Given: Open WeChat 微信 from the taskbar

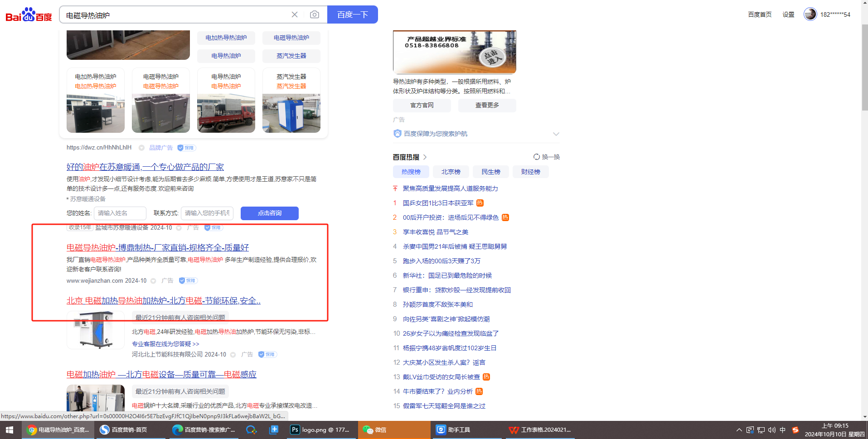Looking at the screenshot, I should (x=394, y=430).
